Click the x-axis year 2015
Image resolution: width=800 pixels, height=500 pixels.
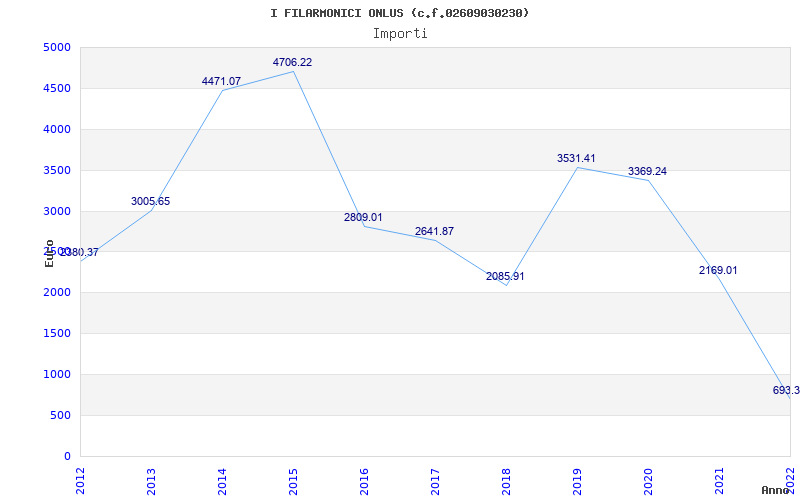pos(293,482)
